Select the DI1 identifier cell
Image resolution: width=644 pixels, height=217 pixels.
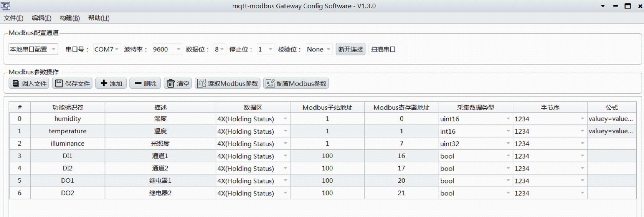[x=68, y=156]
